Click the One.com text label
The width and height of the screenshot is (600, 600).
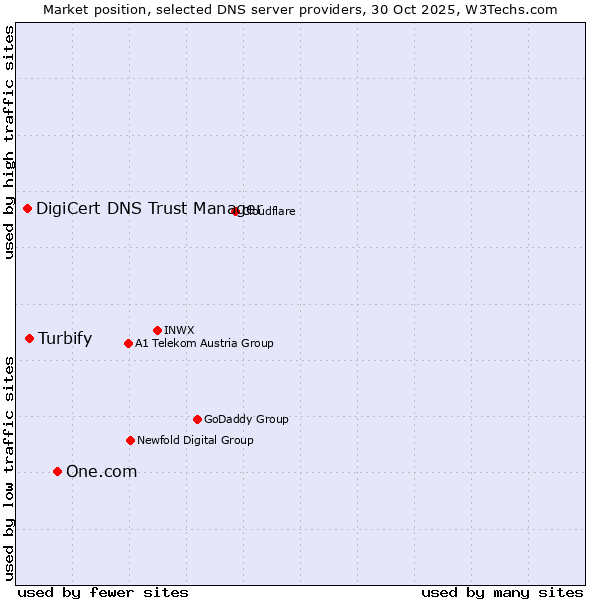101,471
